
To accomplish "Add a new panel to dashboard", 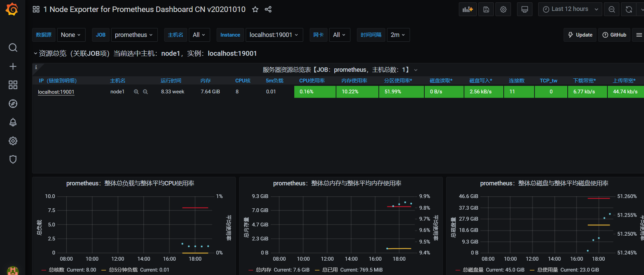I will click(467, 9).
